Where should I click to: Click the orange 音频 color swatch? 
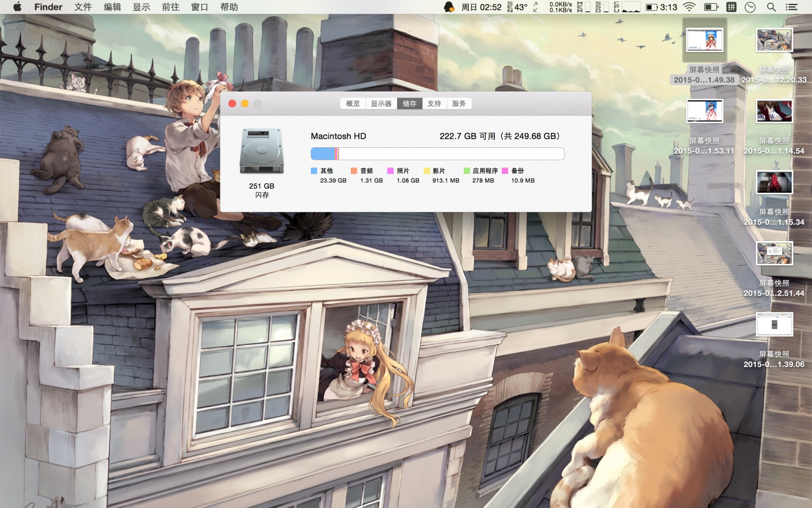click(354, 171)
